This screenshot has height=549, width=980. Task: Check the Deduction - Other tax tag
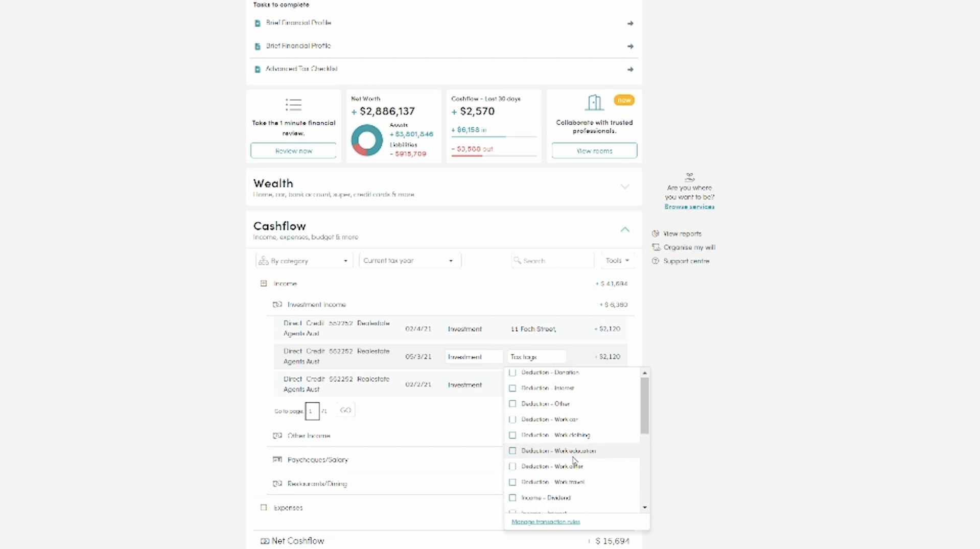pyautogui.click(x=512, y=404)
